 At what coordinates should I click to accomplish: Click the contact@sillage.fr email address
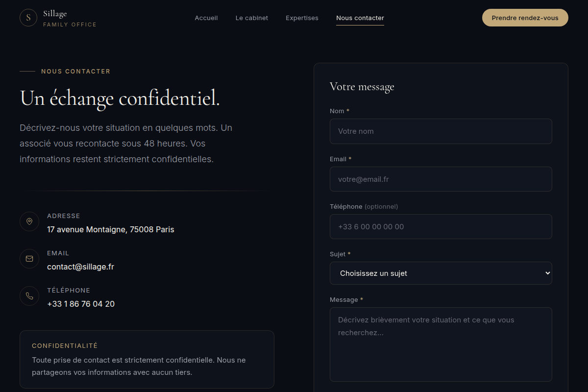(80, 267)
